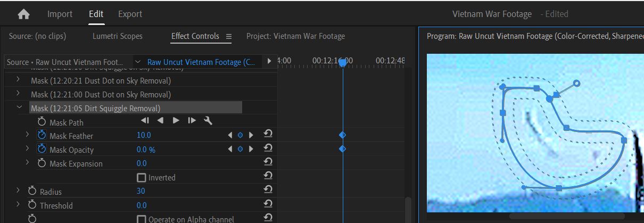Select Mask (12:21:00 Dust Dot on Sky Removal)
This screenshot has height=223, width=644.
(101, 94)
